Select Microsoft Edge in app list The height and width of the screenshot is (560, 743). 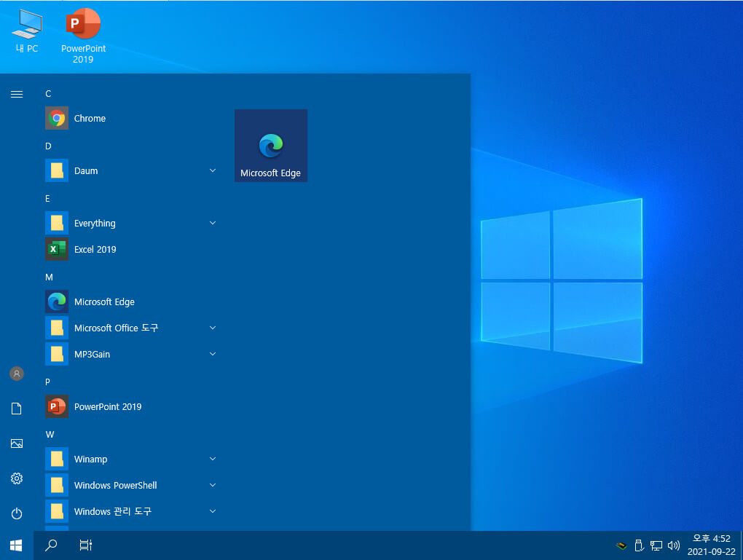(130, 301)
